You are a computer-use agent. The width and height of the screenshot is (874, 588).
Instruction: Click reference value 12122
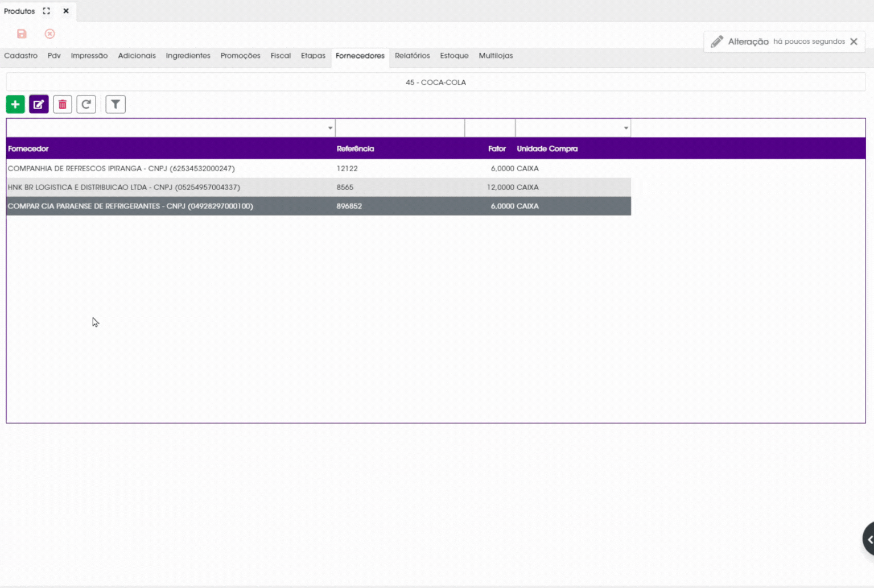(x=347, y=168)
